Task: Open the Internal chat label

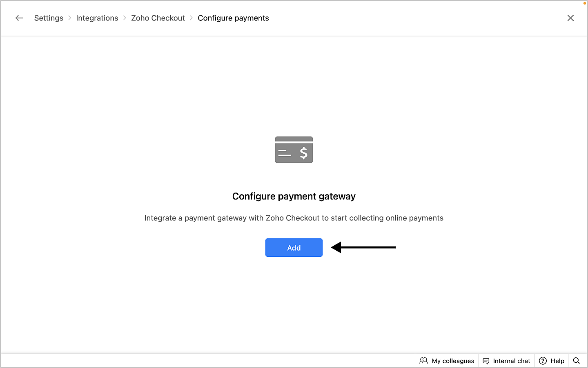Action: (511, 361)
